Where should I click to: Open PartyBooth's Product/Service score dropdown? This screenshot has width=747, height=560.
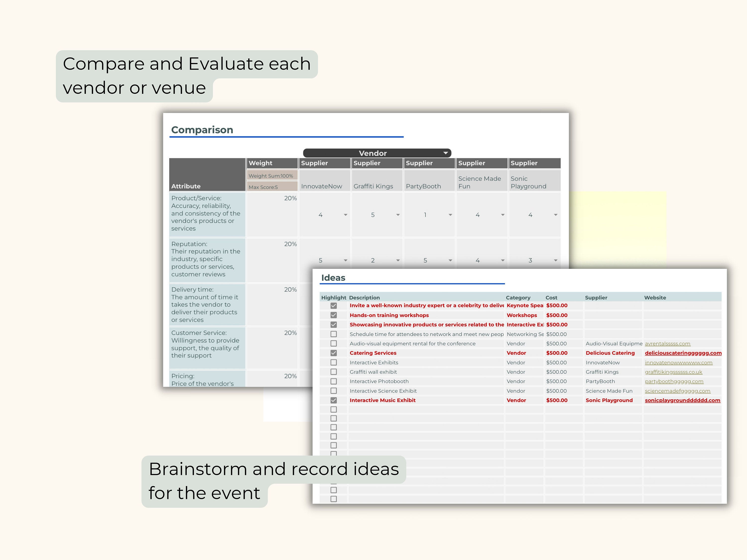(x=450, y=215)
